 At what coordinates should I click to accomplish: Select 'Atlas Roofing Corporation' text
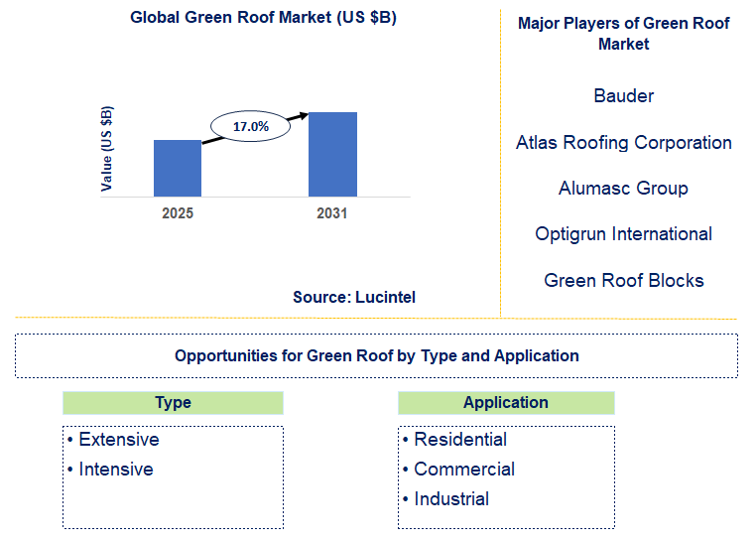tap(623, 142)
